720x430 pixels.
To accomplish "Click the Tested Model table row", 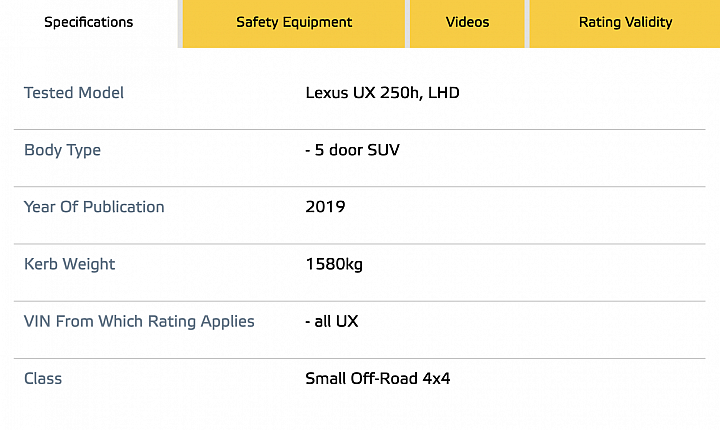I will tap(360, 93).
